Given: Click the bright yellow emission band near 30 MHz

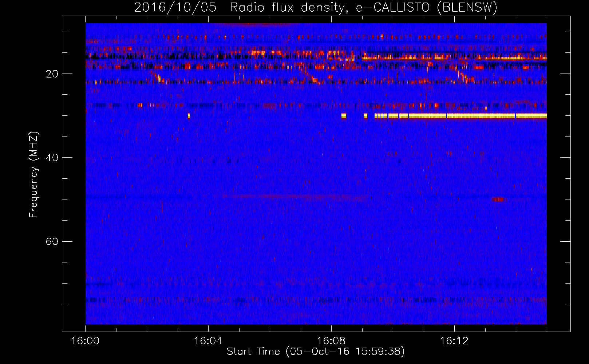Looking at the screenshot, I should click(460, 116).
